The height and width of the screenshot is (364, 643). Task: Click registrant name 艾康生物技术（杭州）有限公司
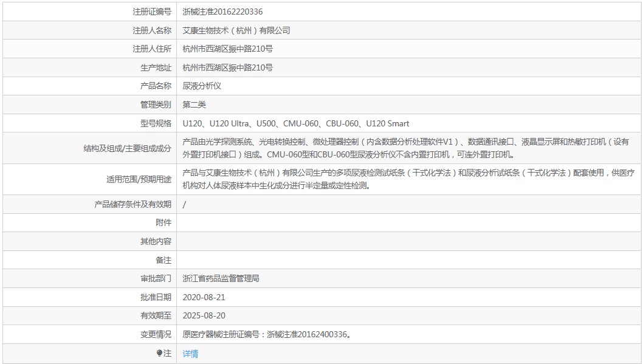point(236,30)
